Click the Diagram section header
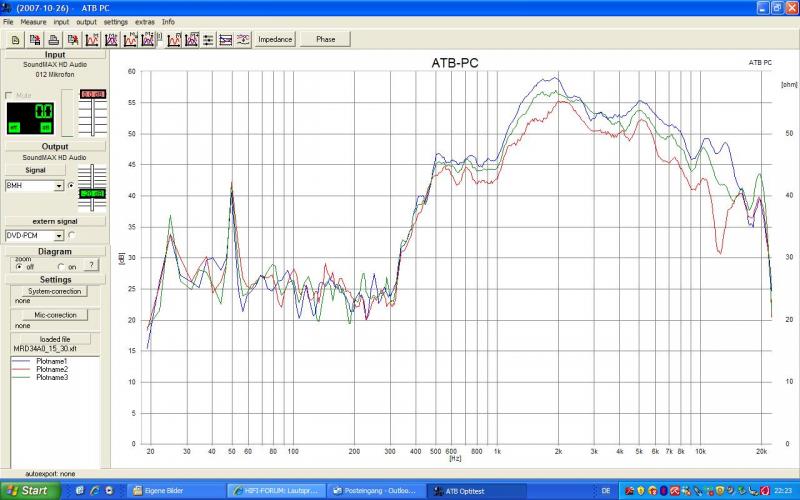 coord(55,252)
